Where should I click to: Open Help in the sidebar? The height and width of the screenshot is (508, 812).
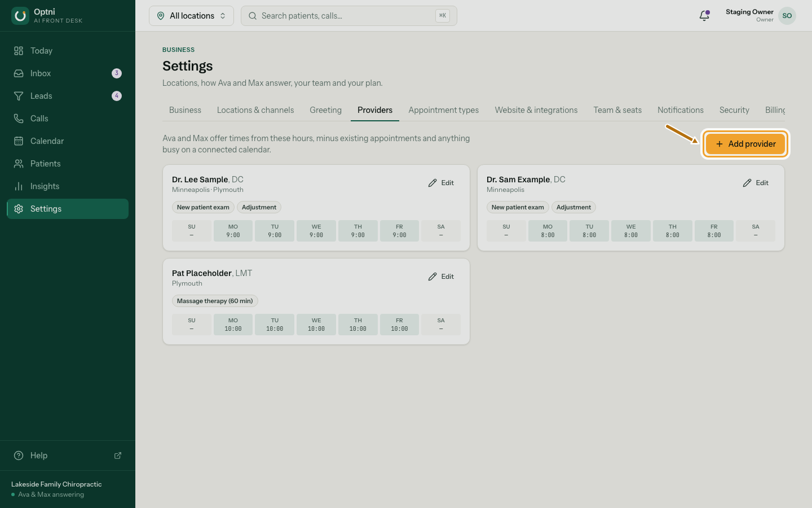click(68, 456)
